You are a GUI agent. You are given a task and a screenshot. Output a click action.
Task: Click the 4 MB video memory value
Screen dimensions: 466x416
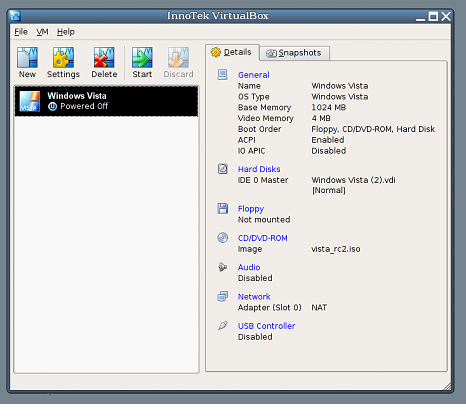pyautogui.click(x=321, y=118)
